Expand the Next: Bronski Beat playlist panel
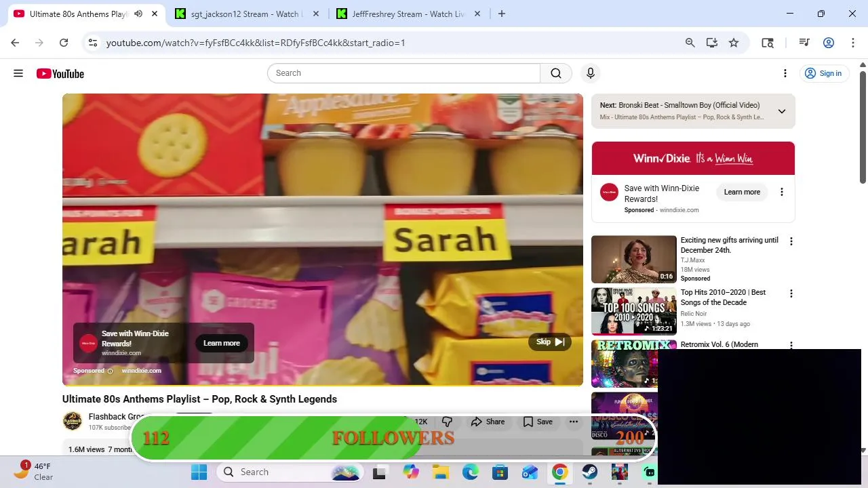Screen dimensions: 868x488 tap(781, 111)
